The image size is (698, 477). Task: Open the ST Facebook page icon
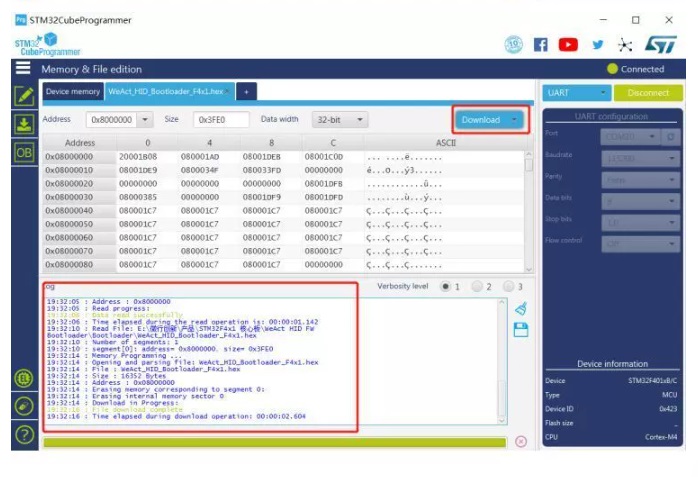541,45
